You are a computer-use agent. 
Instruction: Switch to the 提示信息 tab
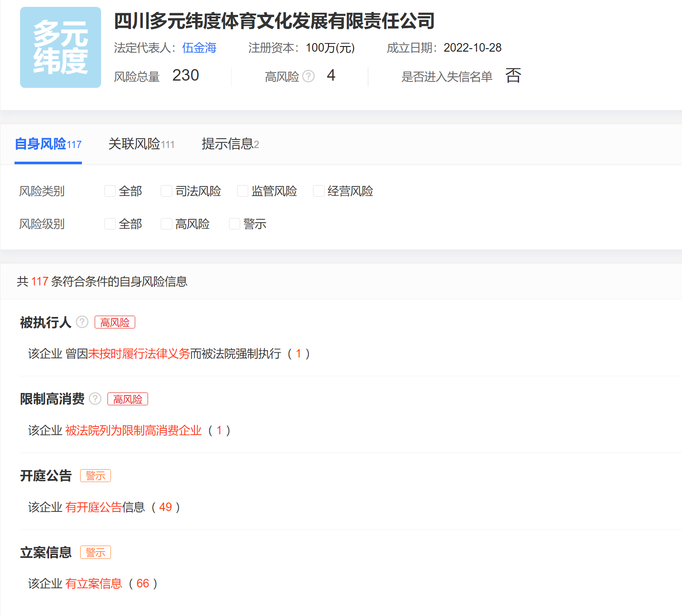[230, 144]
